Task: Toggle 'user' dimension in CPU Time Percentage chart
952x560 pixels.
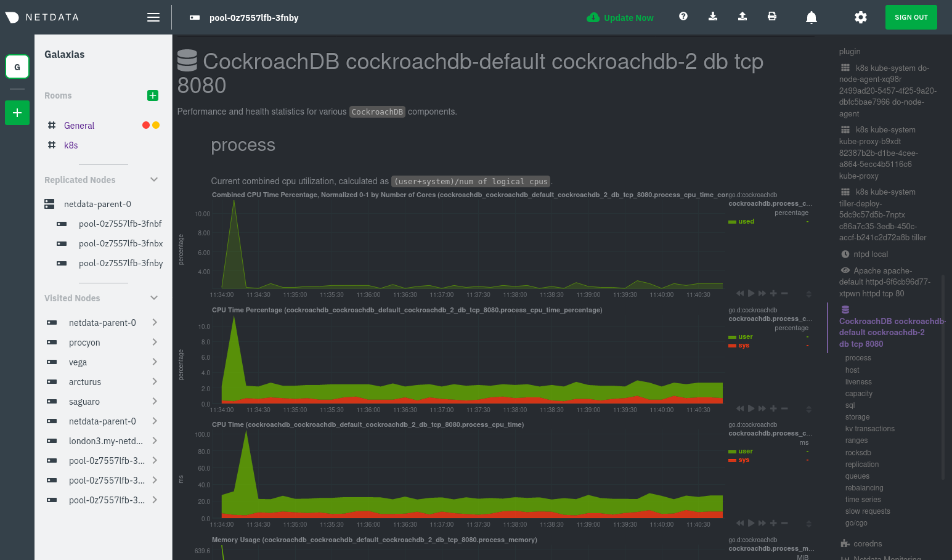Action: [x=746, y=336]
